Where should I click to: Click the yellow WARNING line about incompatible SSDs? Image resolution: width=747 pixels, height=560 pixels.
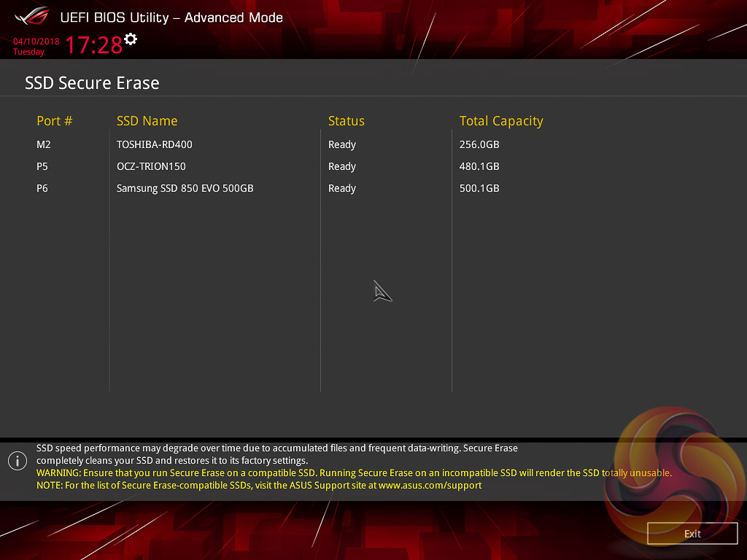(x=354, y=472)
